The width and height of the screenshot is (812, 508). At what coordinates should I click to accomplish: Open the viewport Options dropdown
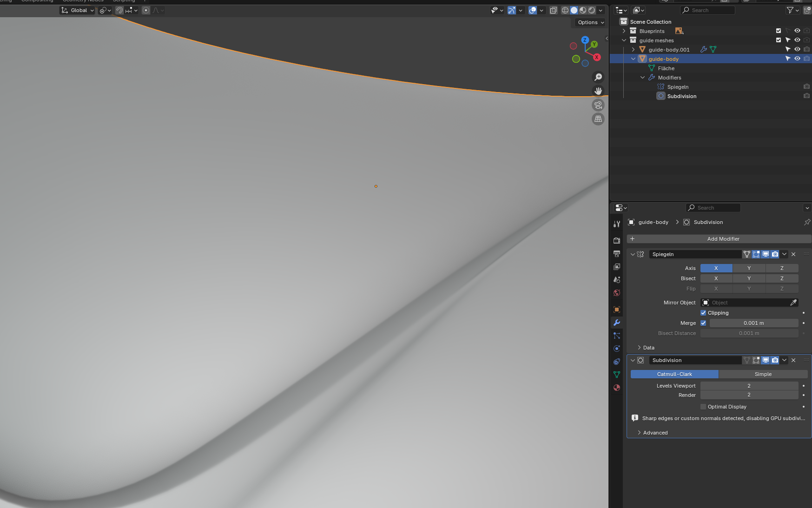(x=590, y=22)
